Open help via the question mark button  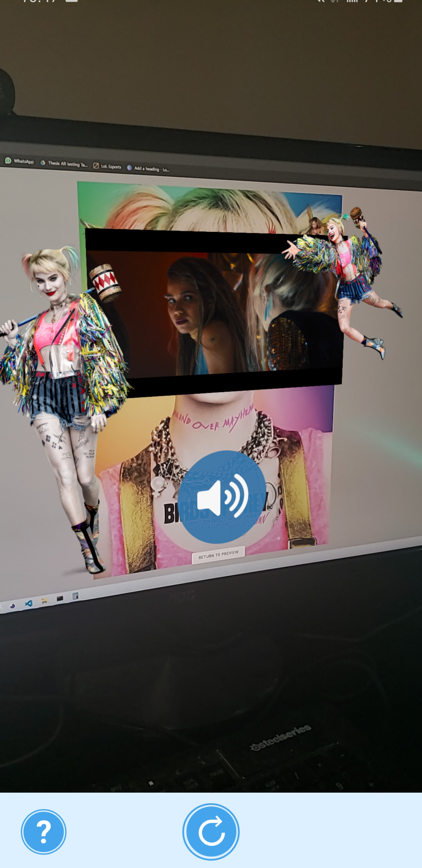tap(43, 832)
